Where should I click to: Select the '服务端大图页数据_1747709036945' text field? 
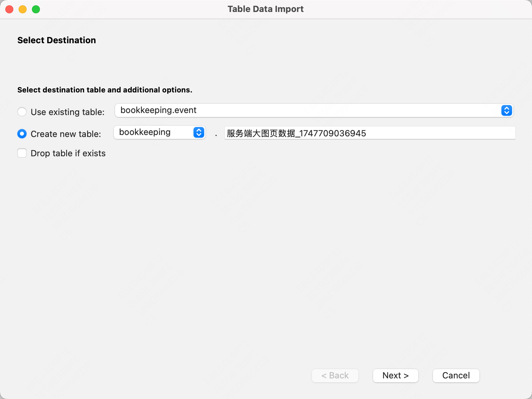369,133
